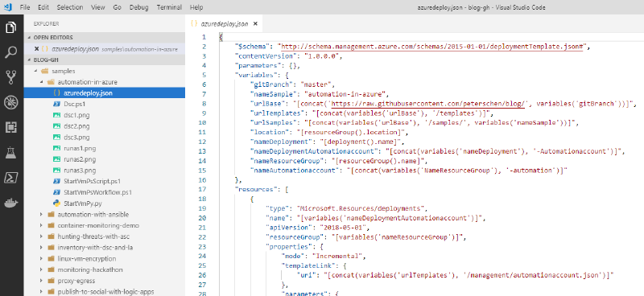Image resolution: width=644 pixels, height=296 pixels.
Task: Expand the hunting-threats-with-asc folder
Action: click(x=42, y=236)
